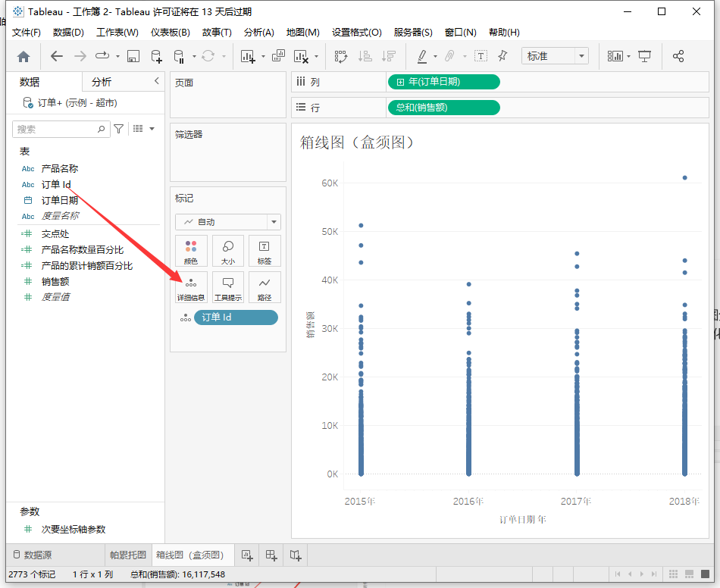Open the Size marks card
The height and width of the screenshot is (588, 720).
click(x=228, y=251)
